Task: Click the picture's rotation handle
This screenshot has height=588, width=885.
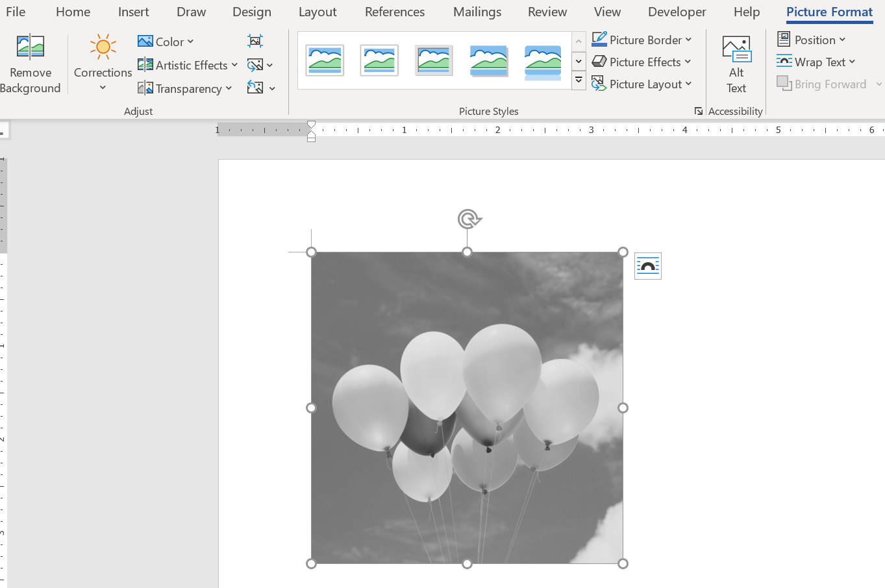Action: [x=468, y=219]
